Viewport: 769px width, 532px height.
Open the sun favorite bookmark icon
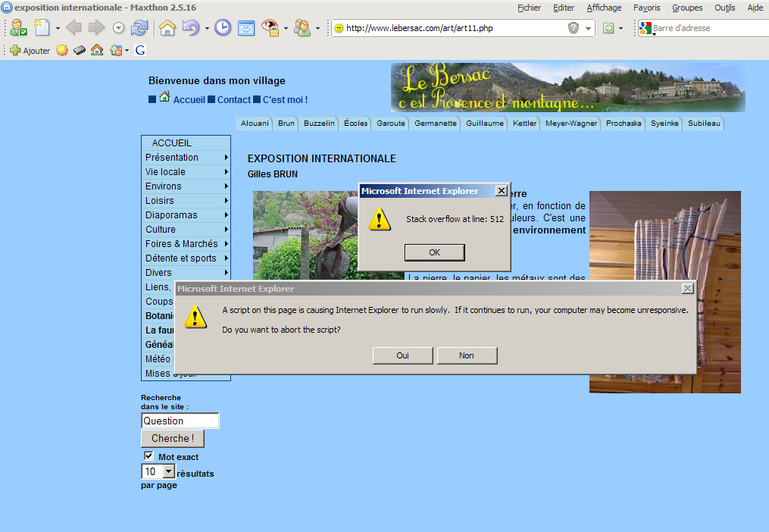pos(62,50)
